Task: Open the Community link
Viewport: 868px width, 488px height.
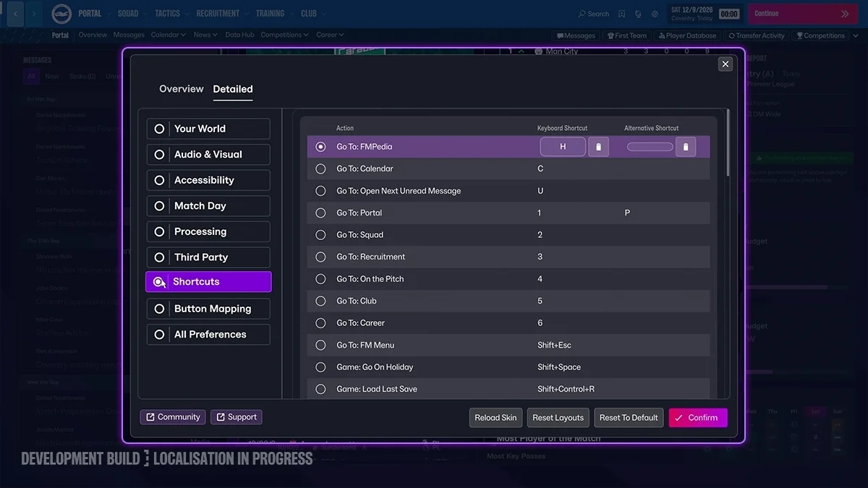Action: coord(173,417)
